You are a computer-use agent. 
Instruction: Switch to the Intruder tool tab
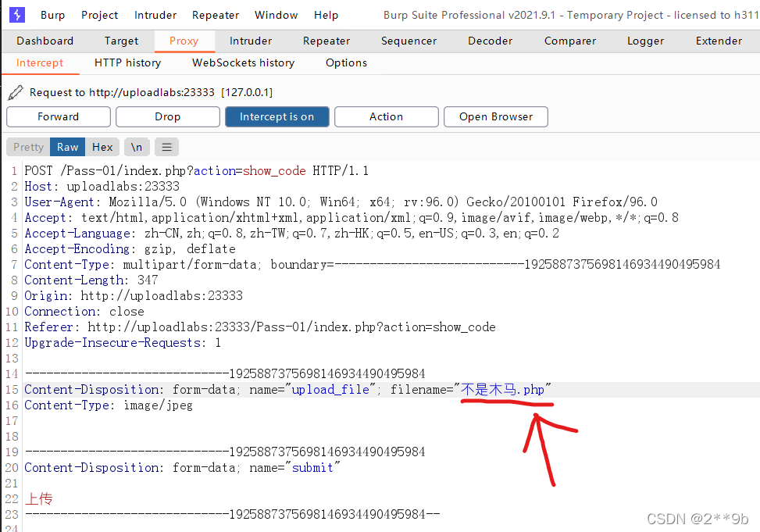pos(251,41)
